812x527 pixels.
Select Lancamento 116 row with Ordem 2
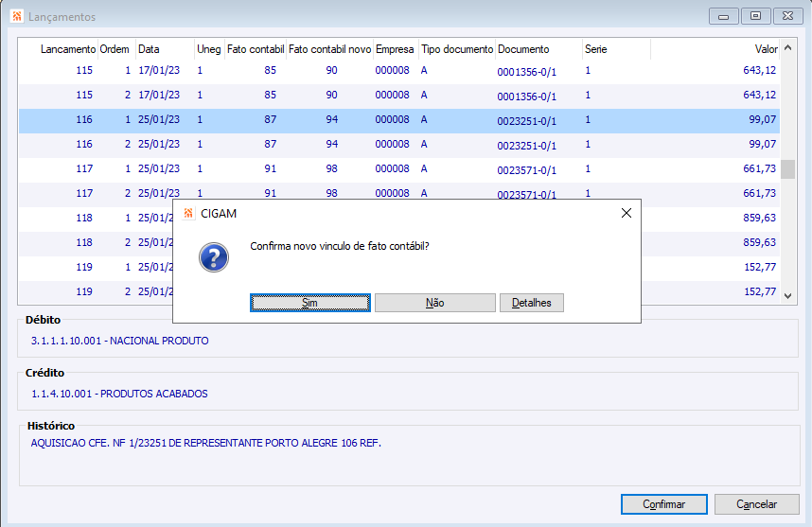pos(399,144)
